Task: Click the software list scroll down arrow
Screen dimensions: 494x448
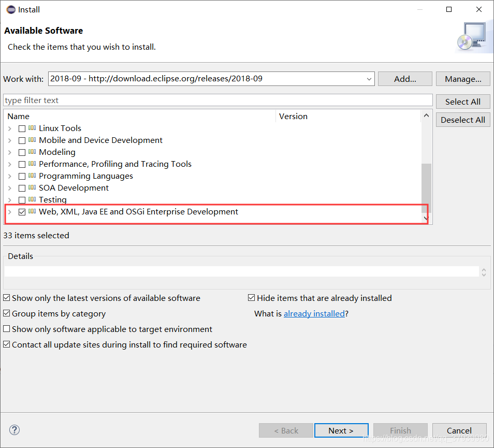Action: pos(426,218)
